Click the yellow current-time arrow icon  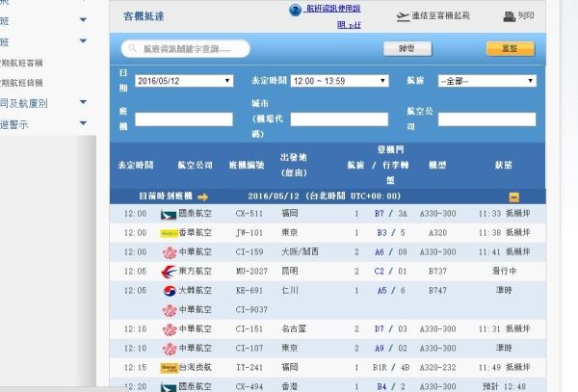tap(202, 197)
